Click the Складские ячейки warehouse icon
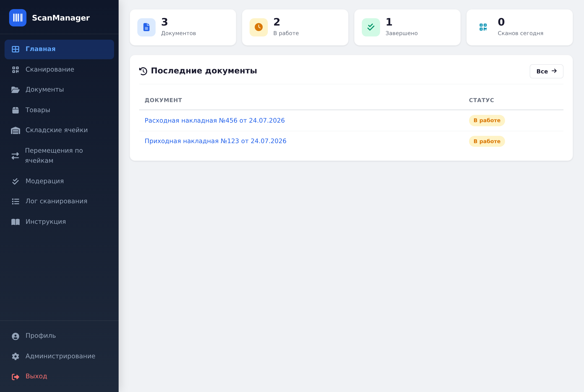Viewport: 584px width, 392px height. click(x=16, y=131)
